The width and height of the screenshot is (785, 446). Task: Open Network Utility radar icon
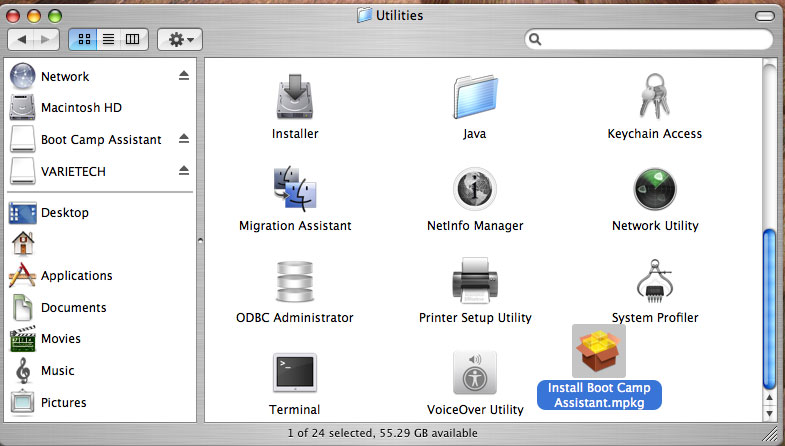coord(654,189)
